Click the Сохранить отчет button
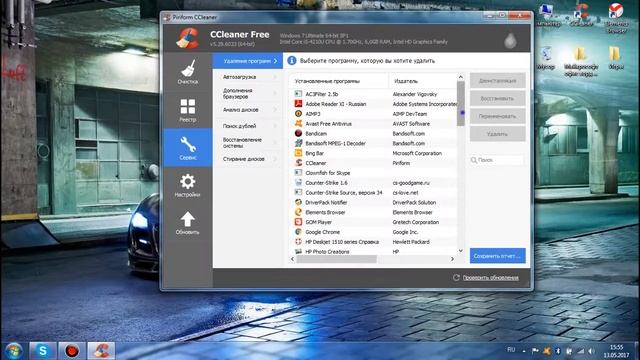Viewport: 640px width, 360px height. (498, 256)
